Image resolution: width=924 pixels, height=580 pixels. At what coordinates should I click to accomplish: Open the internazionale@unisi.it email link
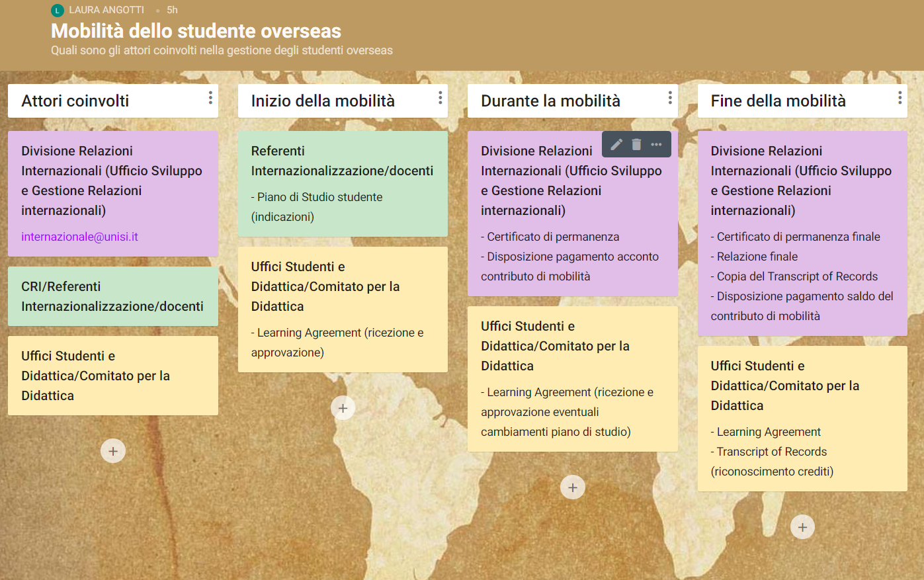click(x=79, y=237)
